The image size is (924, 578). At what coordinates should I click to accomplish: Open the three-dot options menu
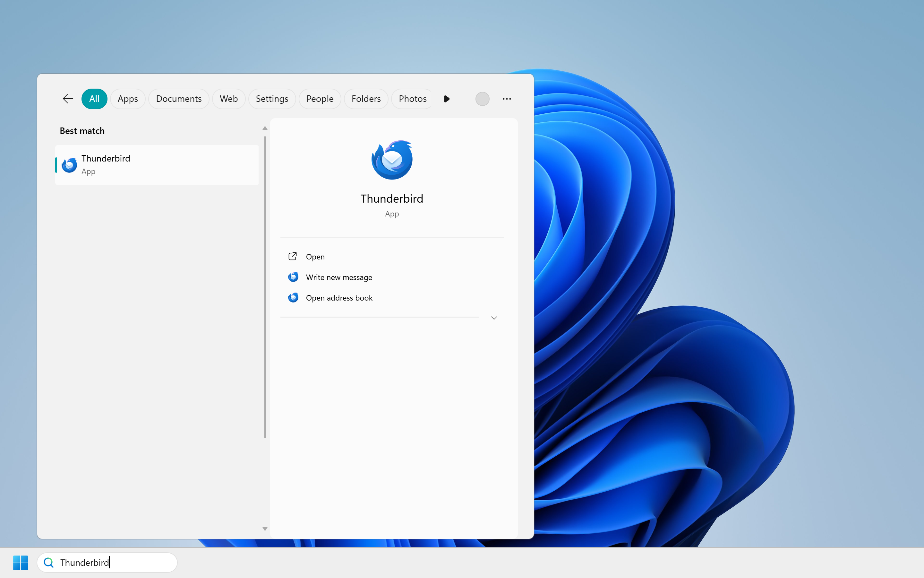(x=507, y=99)
